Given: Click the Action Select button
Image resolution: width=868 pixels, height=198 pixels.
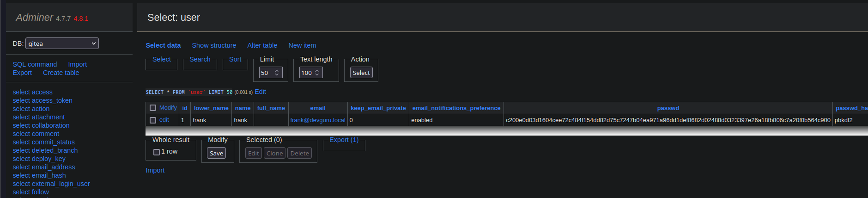Looking at the screenshot, I should [x=361, y=73].
